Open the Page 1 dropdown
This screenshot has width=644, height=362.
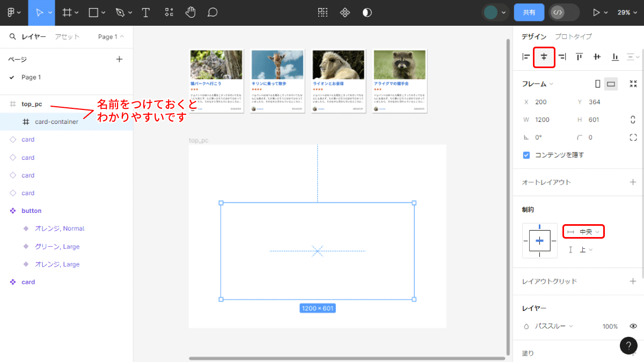coord(111,37)
